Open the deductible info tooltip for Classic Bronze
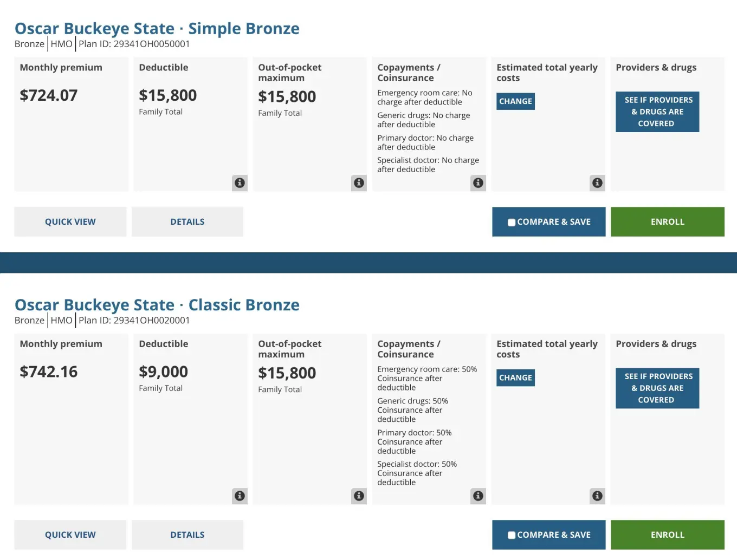The image size is (737, 560). (240, 496)
